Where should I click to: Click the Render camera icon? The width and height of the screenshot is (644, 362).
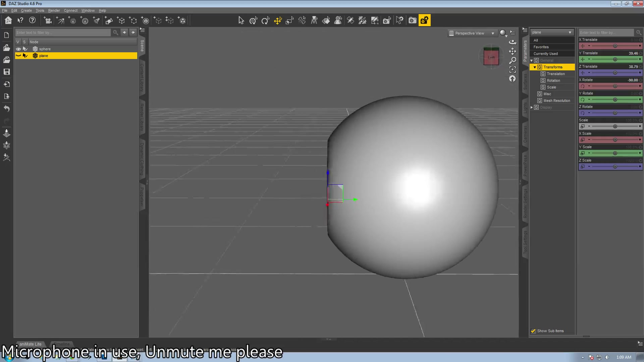click(412, 21)
